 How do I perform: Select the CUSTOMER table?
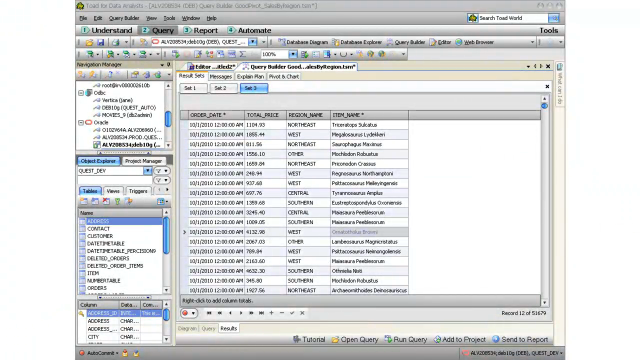point(100,236)
